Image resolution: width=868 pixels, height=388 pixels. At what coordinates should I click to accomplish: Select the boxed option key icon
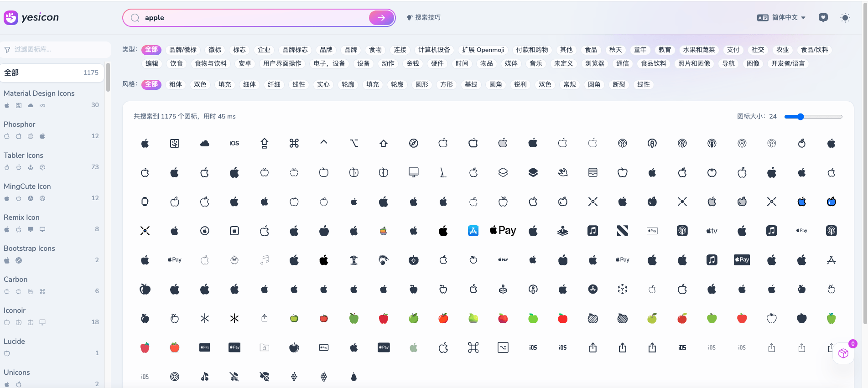click(x=503, y=347)
